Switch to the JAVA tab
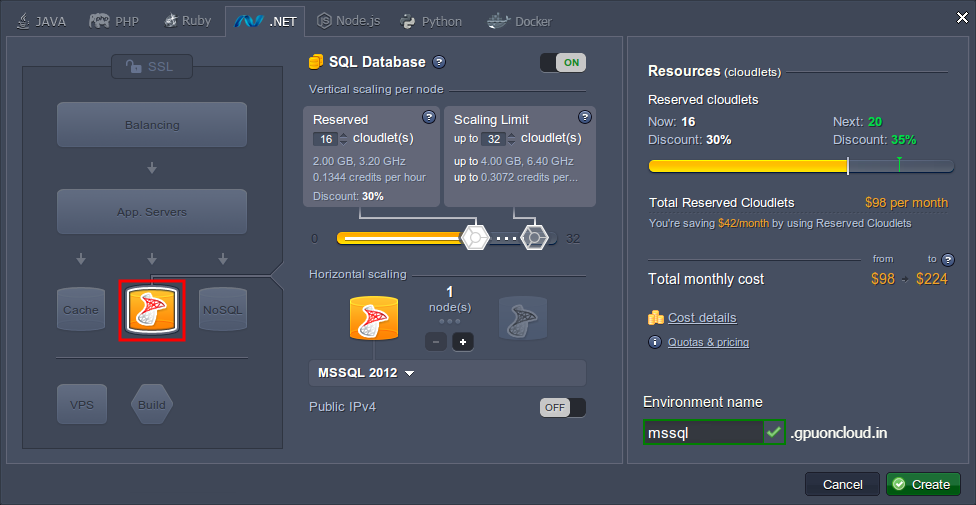The image size is (976, 505). (43, 21)
